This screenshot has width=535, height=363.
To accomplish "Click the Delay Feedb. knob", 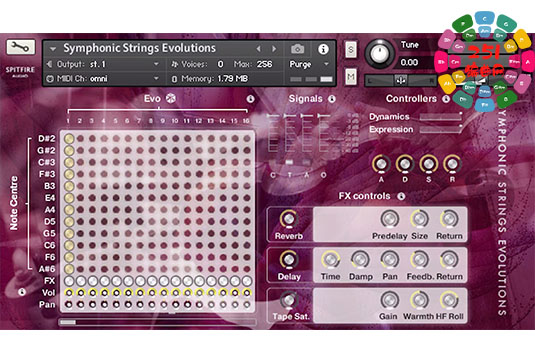I will pyautogui.click(x=420, y=260).
